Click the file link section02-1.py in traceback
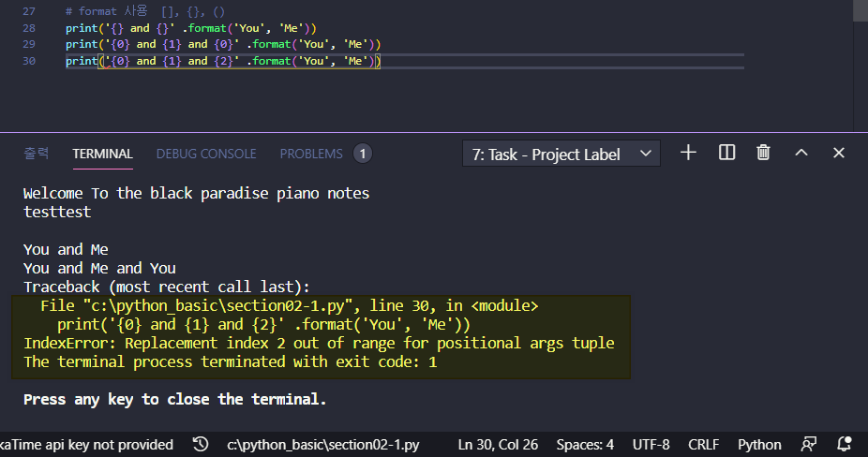The width and height of the screenshot is (868, 457). (x=218, y=306)
